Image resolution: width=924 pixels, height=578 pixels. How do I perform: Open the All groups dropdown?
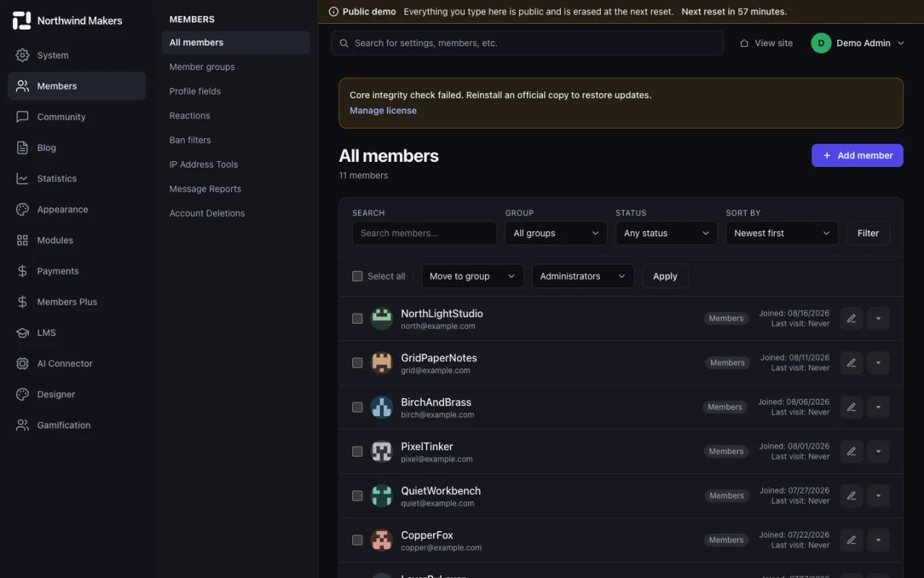click(557, 233)
